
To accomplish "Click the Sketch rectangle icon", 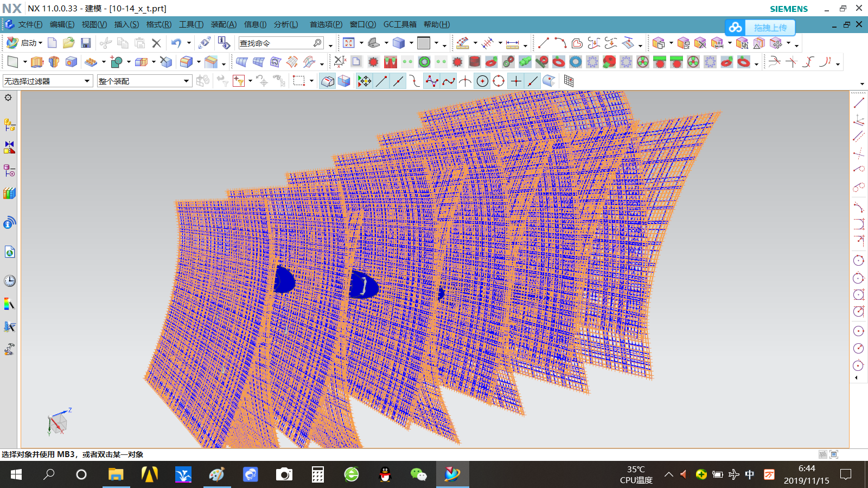I will pos(12,62).
